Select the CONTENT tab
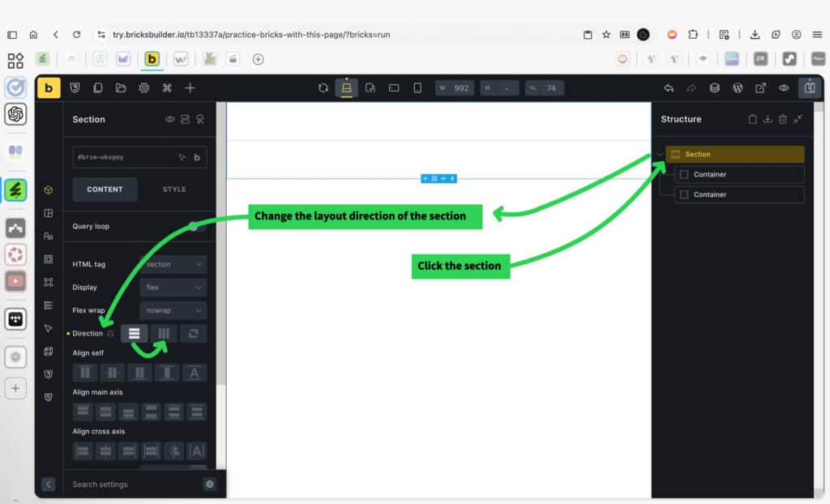Image resolution: width=830 pixels, height=504 pixels. [x=105, y=190]
